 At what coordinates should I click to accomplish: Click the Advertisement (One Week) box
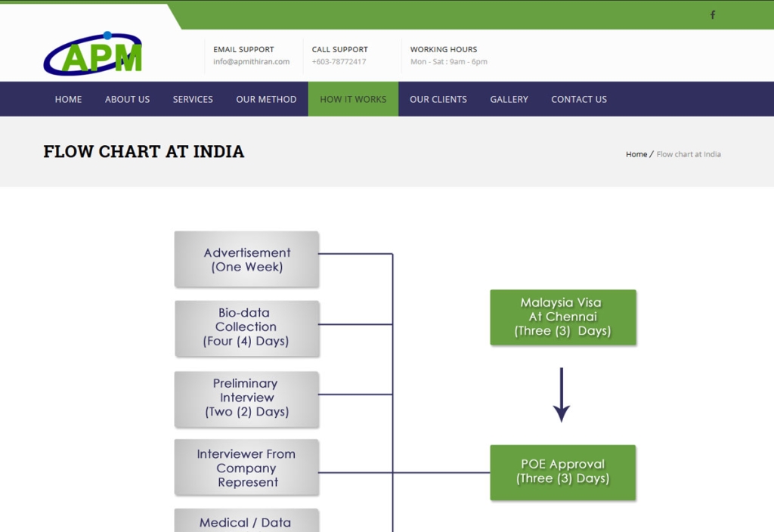(x=246, y=259)
